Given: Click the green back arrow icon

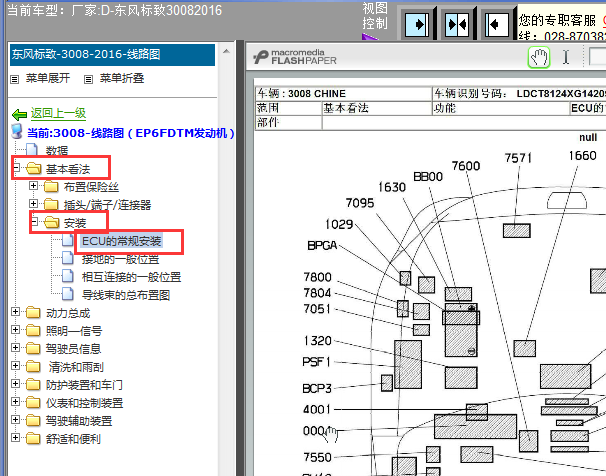Looking at the screenshot, I should tap(19, 114).
